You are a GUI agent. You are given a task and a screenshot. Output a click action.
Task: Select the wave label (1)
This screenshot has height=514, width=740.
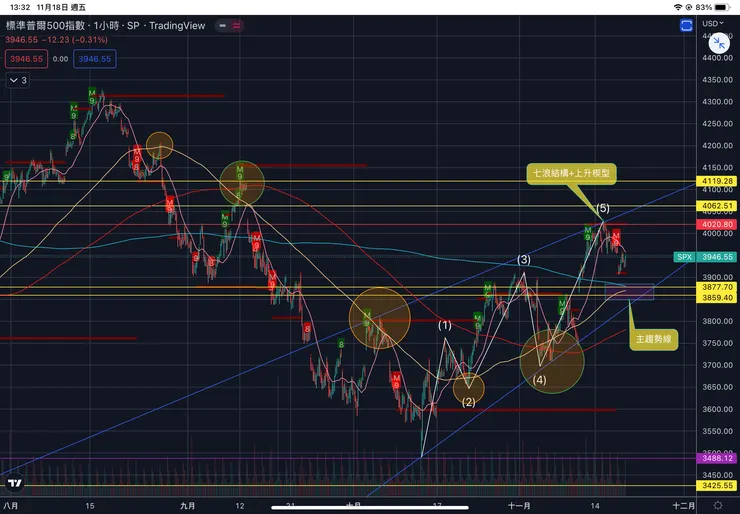tap(445, 325)
